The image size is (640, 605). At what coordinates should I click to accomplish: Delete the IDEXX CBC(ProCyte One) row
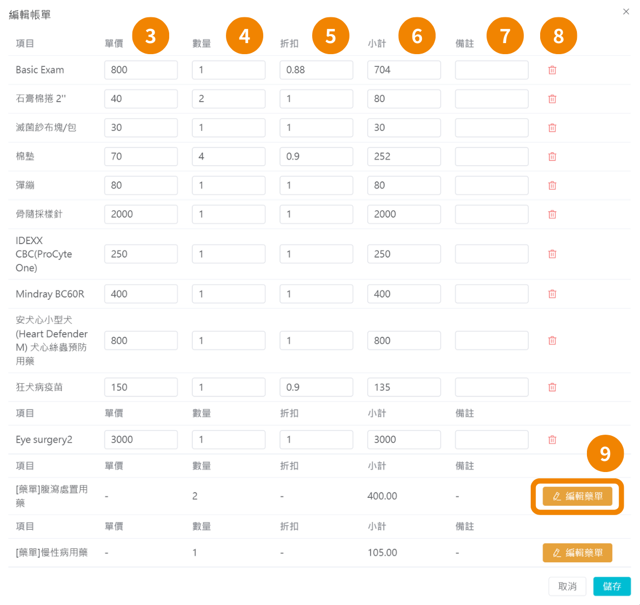point(552,254)
